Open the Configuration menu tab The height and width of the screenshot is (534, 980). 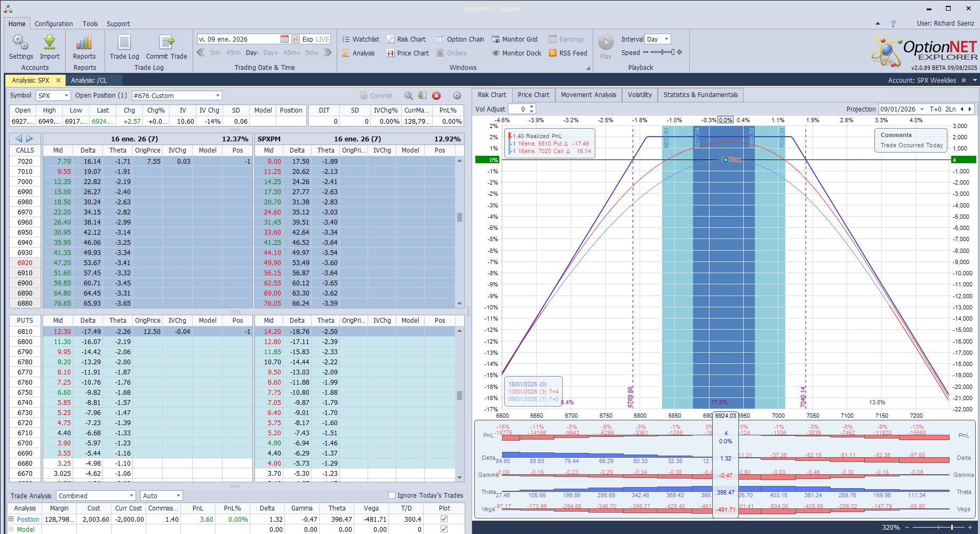[x=53, y=24]
